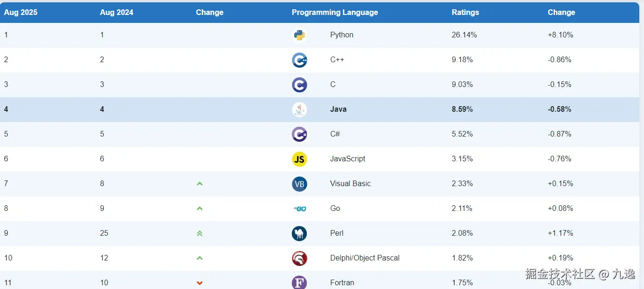This screenshot has height=289, width=644.
Task: Click the Perl camel logo icon
Action: pos(299,233)
